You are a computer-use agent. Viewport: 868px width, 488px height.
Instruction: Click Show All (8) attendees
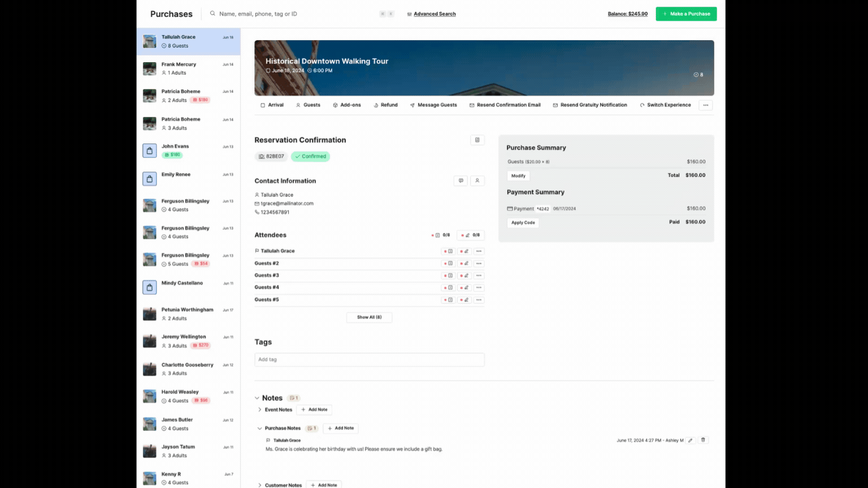(369, 317)
